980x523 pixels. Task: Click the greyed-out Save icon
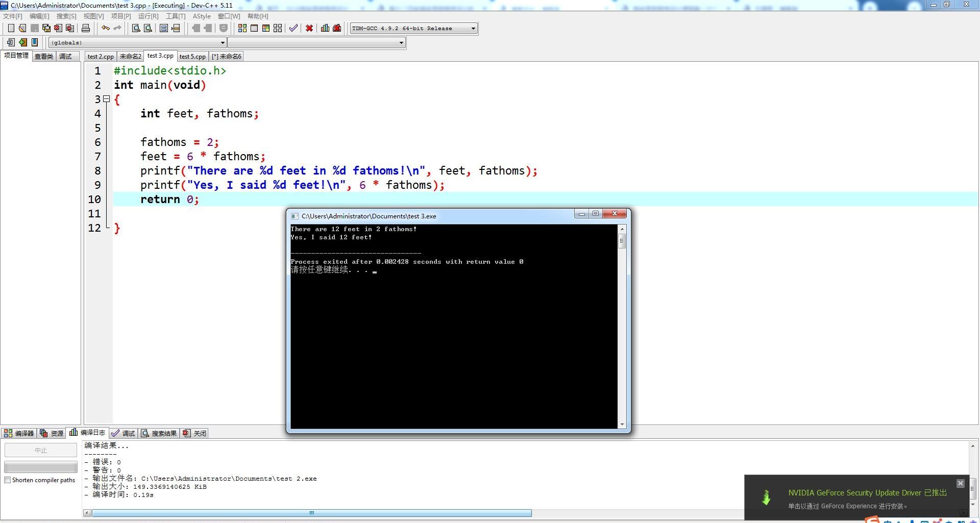click(x=34, y=29)
